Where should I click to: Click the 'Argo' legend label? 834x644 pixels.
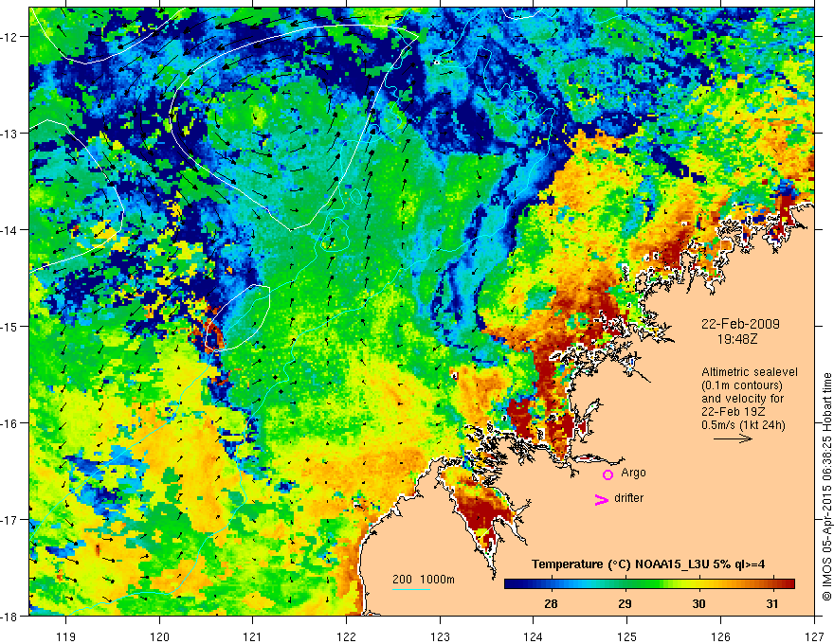tap(633, 473)
